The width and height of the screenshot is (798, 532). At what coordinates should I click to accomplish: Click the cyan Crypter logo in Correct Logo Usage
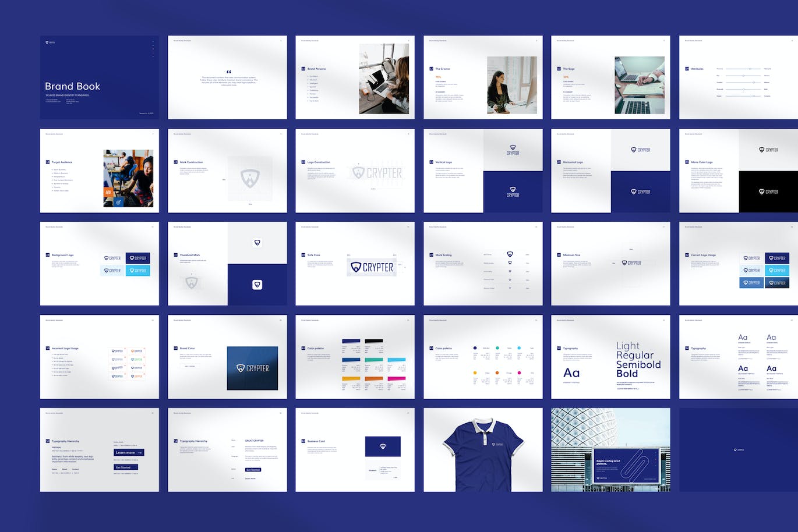tap(776, 270)
